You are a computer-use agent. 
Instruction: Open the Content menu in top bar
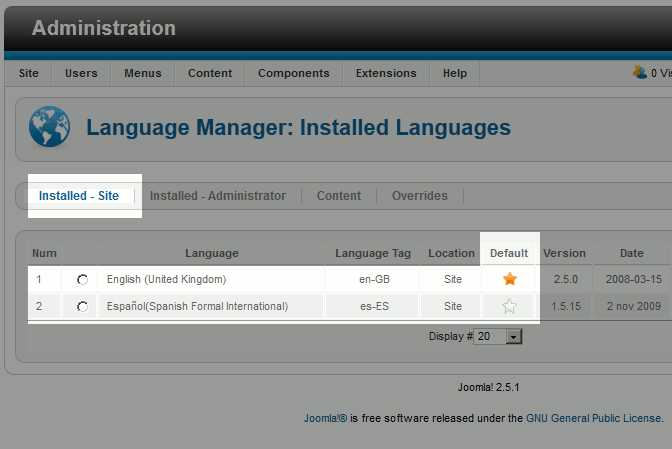(x=210, y=73)
